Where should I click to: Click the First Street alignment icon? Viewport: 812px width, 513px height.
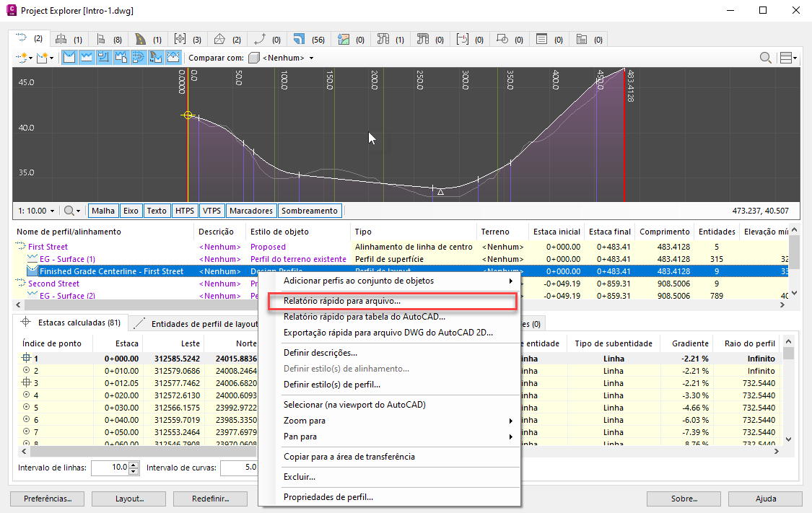coord(21,247)
